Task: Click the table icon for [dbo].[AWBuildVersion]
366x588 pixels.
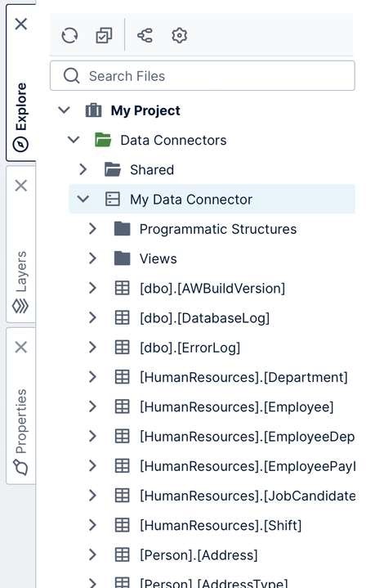Action: click(122, 288)
